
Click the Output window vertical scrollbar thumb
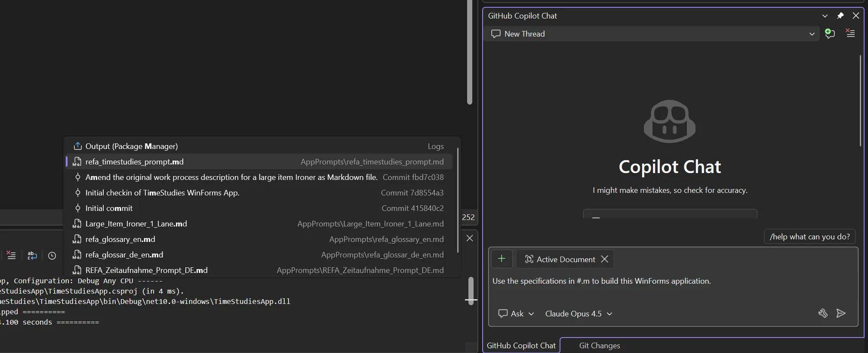[x=471, y=291]
